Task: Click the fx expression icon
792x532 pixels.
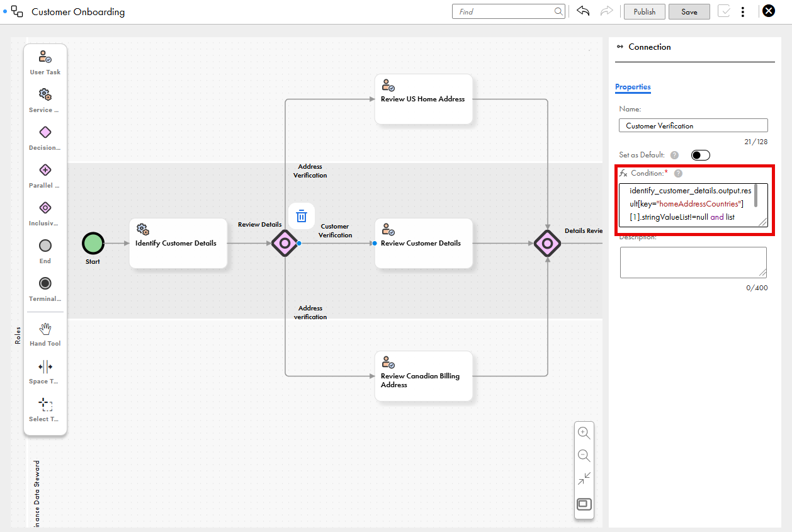Action: 623,173
